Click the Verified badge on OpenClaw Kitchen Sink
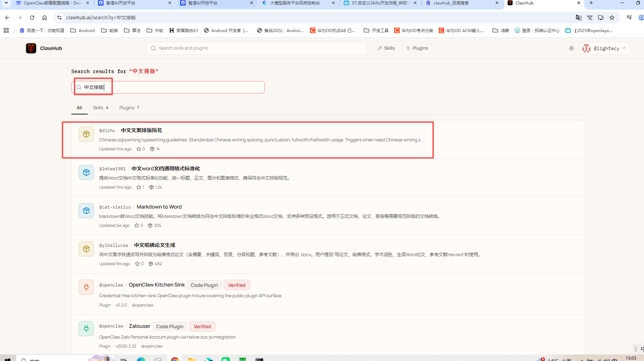The height and width of the screenshot is (361, 644). tap(237, 285)
